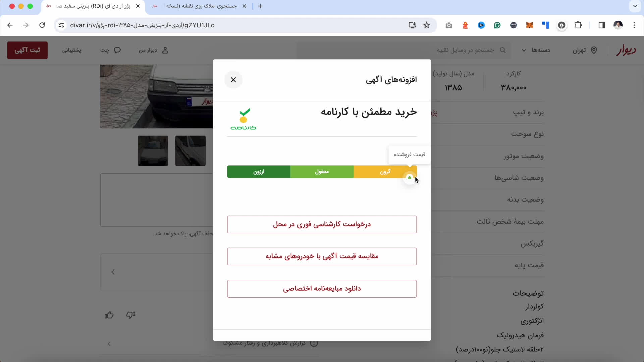Go forward in browser history

point(26,25)
